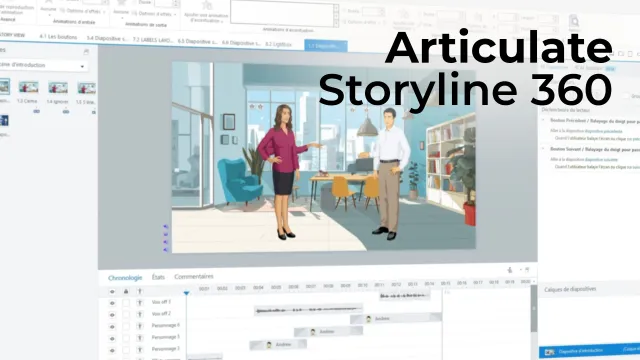The height and width of the screenshot is (360, 640).
Task: Select the man character on the slide
Action: tap(387, 173)
